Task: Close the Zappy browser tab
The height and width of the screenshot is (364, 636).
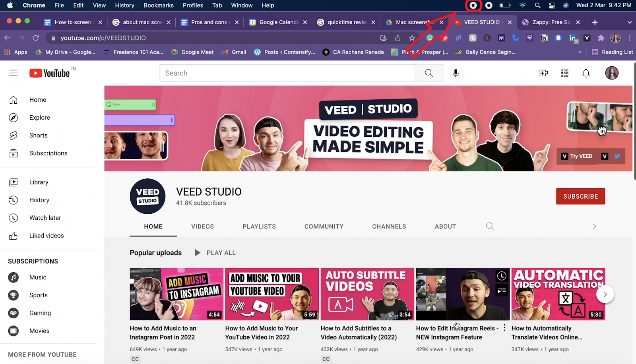Action: 578,22
